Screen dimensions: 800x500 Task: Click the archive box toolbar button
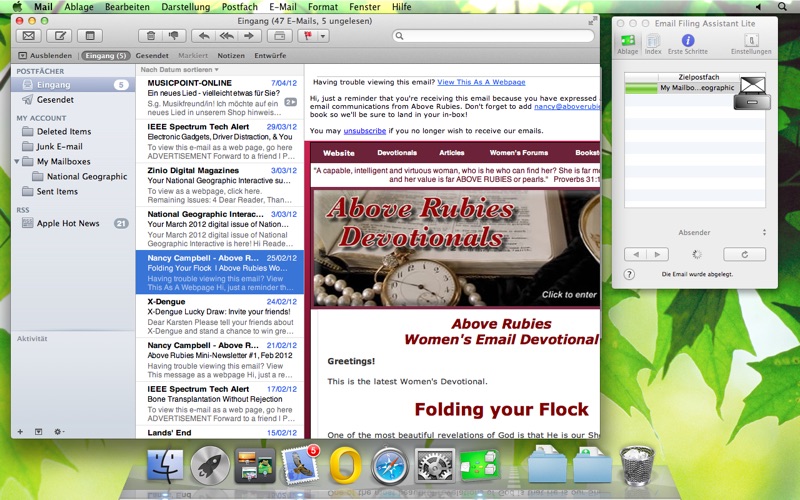280,36
